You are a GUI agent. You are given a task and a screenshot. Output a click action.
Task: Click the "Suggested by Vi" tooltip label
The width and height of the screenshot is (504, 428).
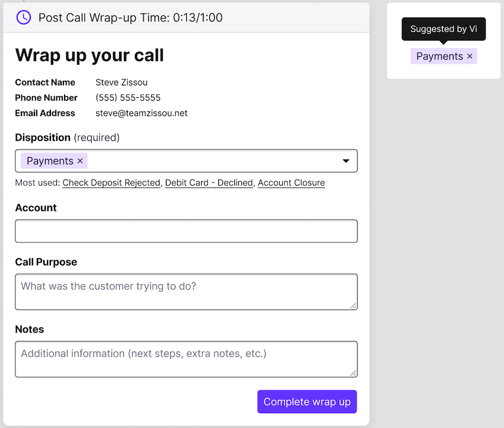click(444, 28)
